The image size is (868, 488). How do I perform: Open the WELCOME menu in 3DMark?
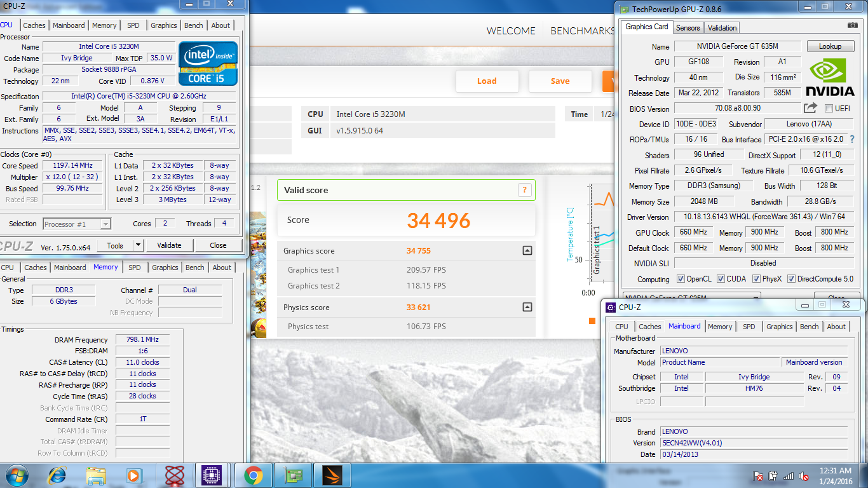tap(511, 31)
